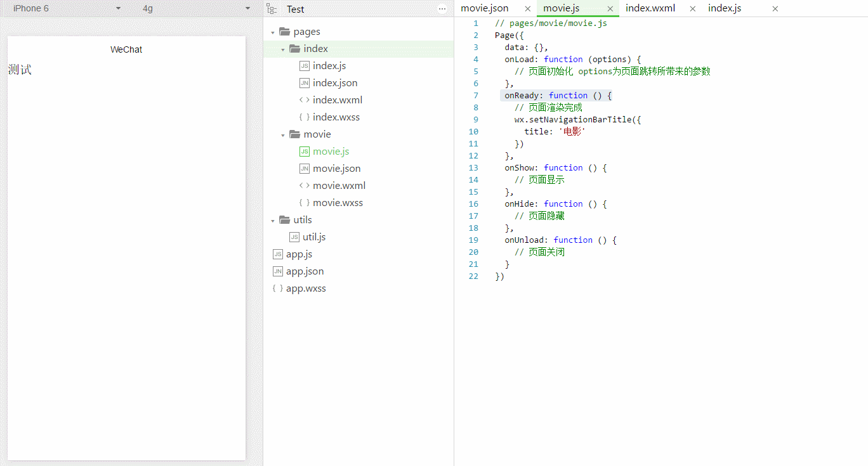Viewport: 868px width, 466px height.
Task: Open app.wxss from the file tree
Action: 306,288
